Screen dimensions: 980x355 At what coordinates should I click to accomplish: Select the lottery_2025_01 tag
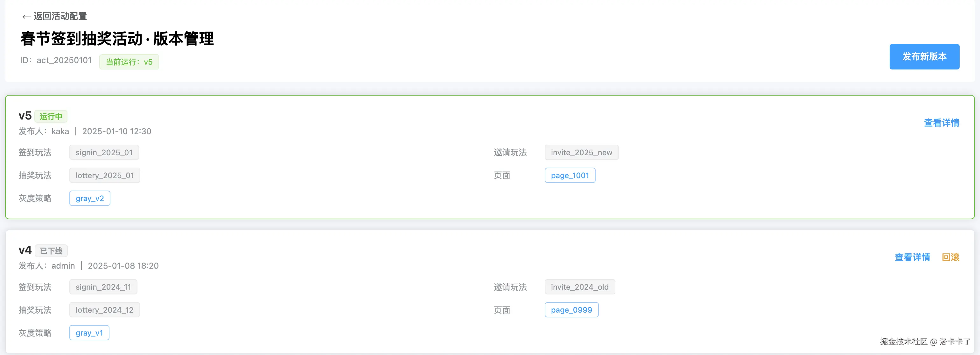click(x=105, y=176)
